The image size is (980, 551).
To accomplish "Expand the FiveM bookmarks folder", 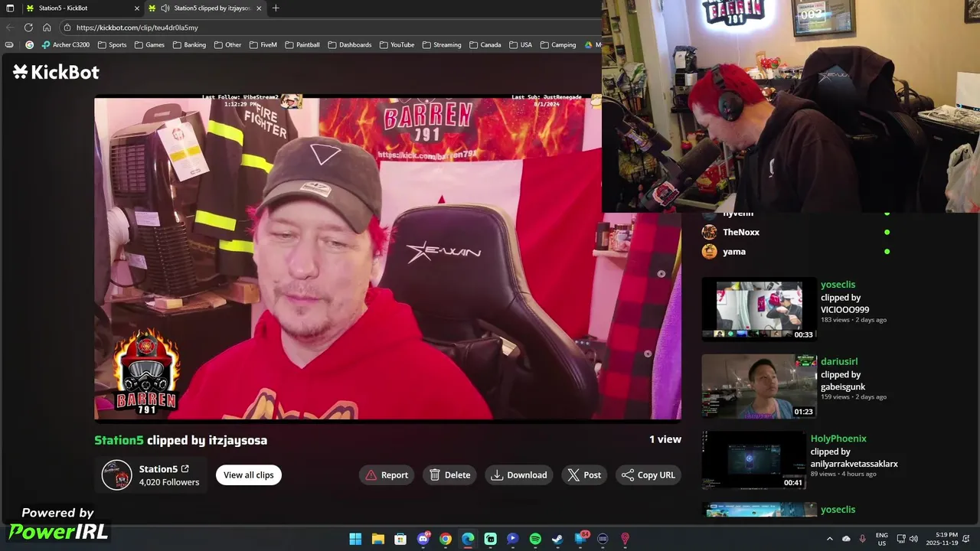I will pyautogui.click(x=263, y=45).
